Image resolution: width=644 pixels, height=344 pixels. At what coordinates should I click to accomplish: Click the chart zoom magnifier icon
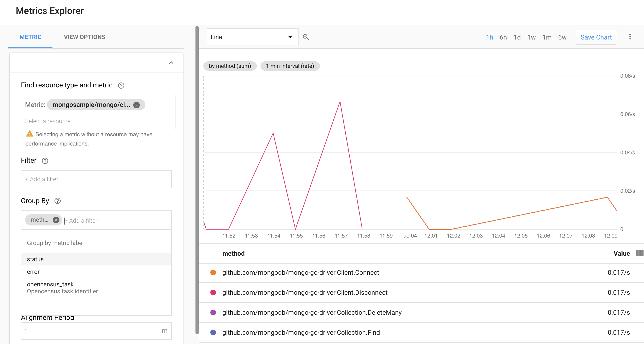306,37
